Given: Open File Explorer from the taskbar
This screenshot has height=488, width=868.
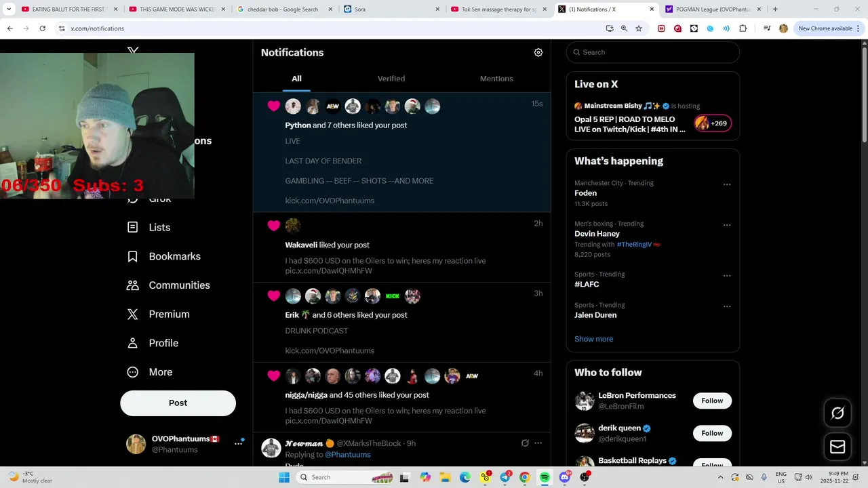Looking at the screenshot, I should click(446, 477).
